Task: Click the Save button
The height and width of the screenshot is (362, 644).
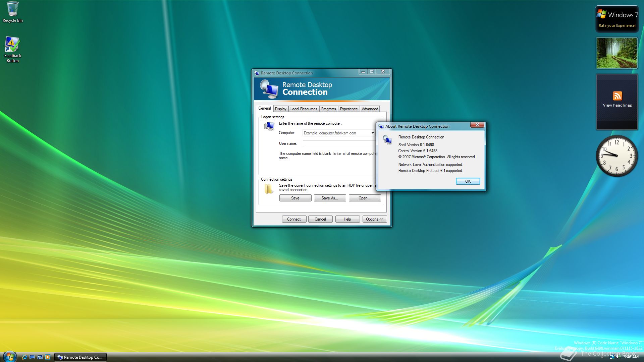Action: pyautogui.click(x=295, y=198)
